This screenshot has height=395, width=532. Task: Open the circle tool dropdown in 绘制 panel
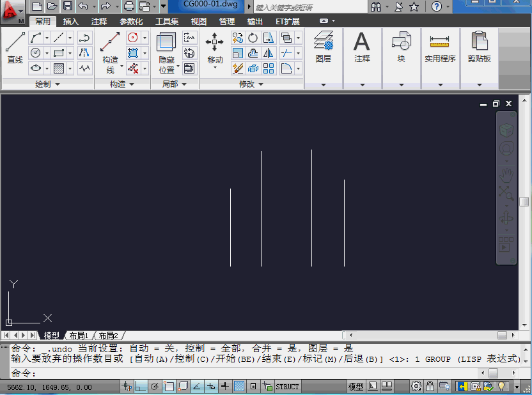click(47, 52)
